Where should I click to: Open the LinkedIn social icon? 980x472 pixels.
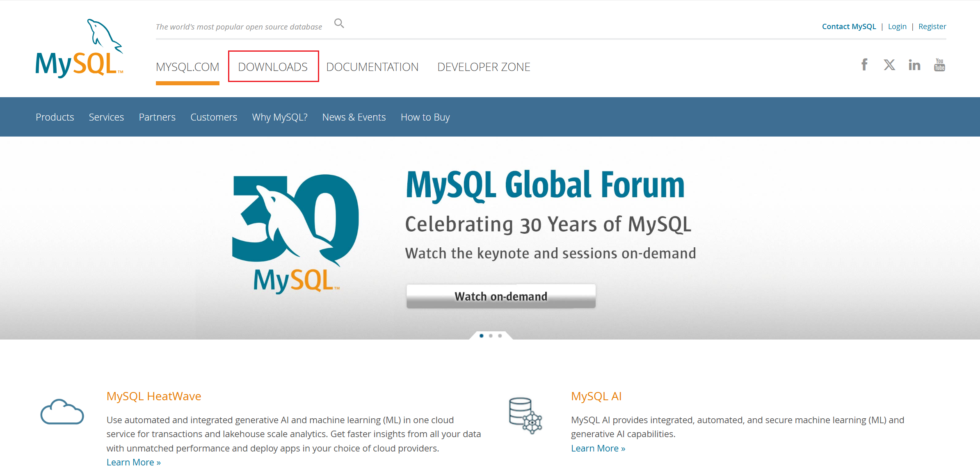click(x=914, y=65)
